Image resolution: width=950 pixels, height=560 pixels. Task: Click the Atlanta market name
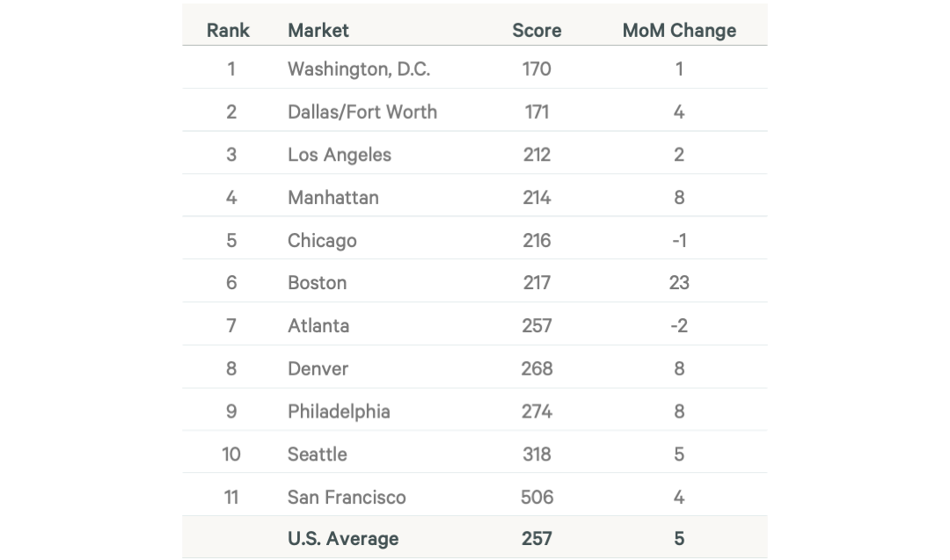click(318, 325)
